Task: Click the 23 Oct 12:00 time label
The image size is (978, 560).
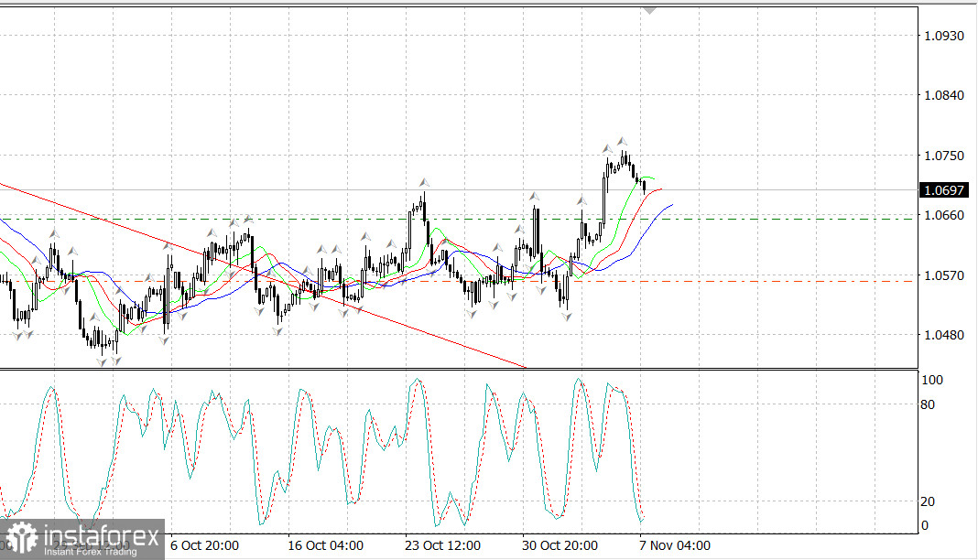Action: (x=443, y=545)
